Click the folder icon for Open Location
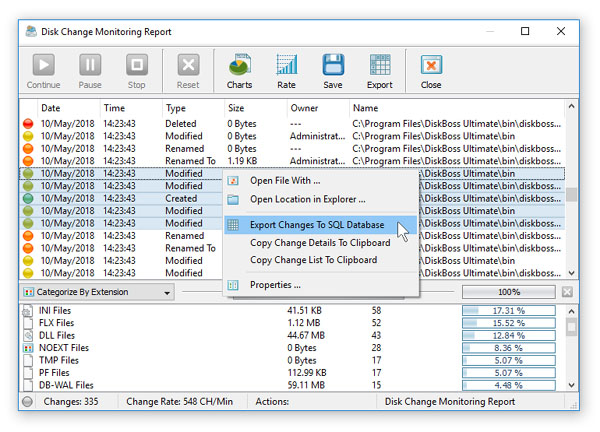The image size is (600, 432). (233, 199)
